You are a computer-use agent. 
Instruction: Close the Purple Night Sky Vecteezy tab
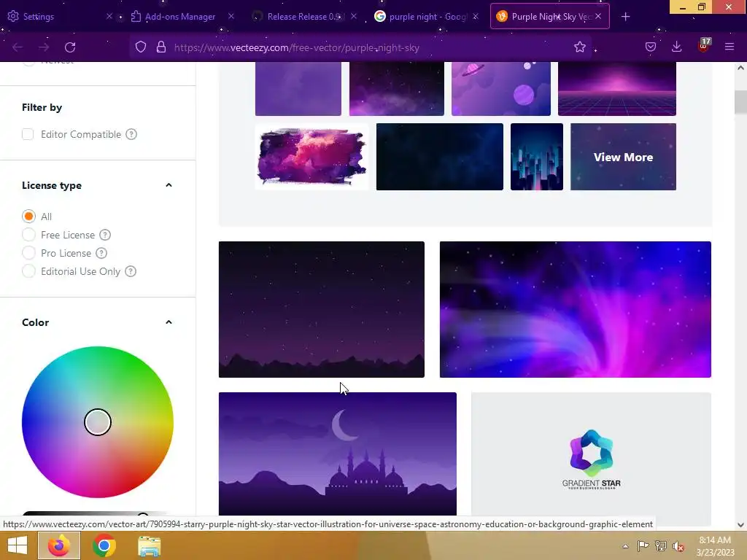tap(598, 16)
